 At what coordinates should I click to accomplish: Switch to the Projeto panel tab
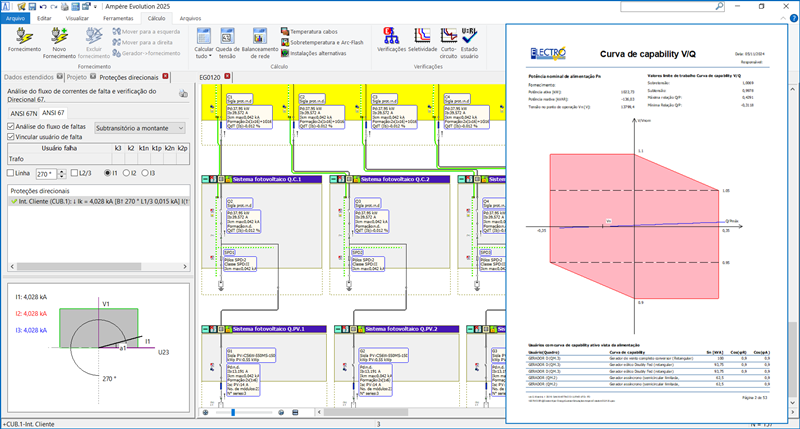77,77
